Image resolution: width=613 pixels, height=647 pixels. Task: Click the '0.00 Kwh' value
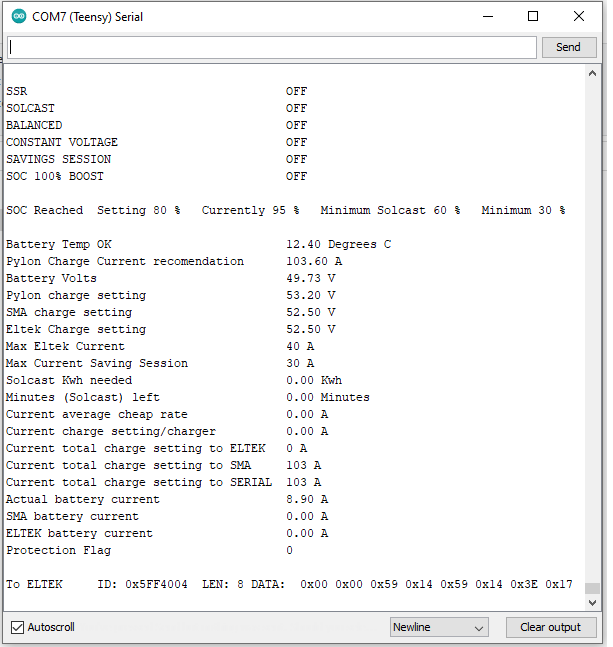[314, 380]
